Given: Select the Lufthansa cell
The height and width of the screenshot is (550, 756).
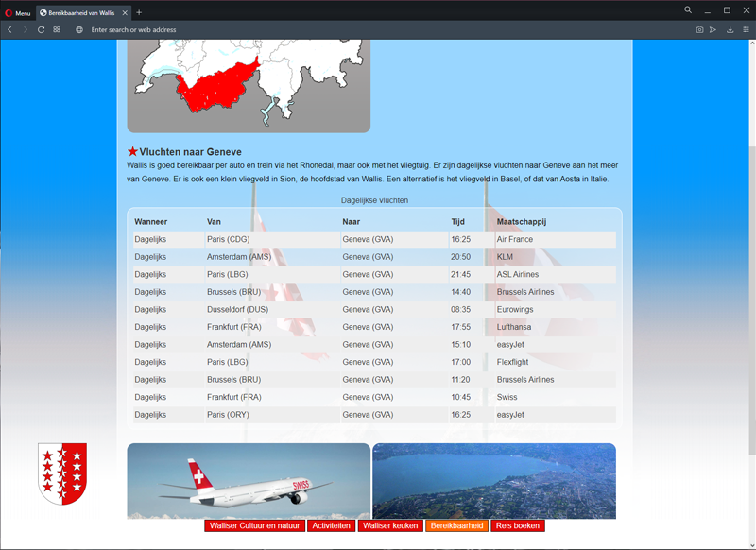Looking at the screenshot, I should [556, 327].
